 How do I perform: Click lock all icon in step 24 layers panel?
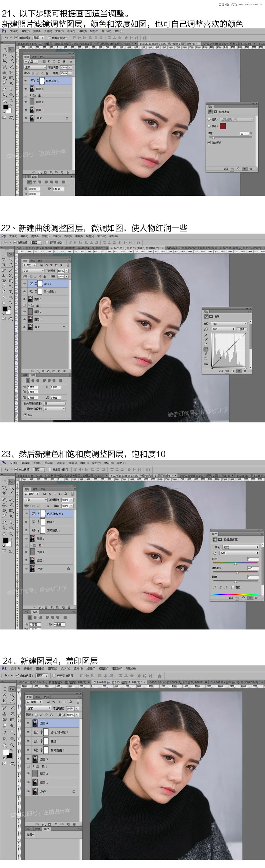click(51, 715)
